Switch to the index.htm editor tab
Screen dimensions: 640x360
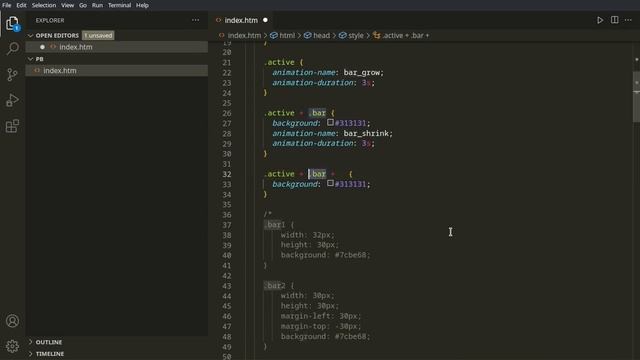242,20
